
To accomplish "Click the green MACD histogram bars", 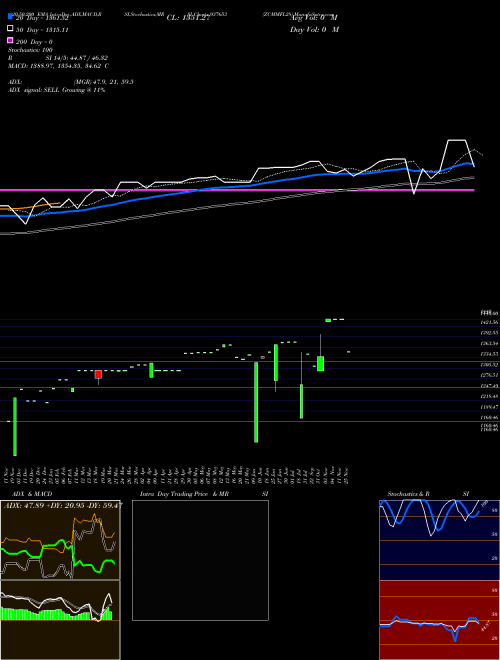I will [56, 614].
